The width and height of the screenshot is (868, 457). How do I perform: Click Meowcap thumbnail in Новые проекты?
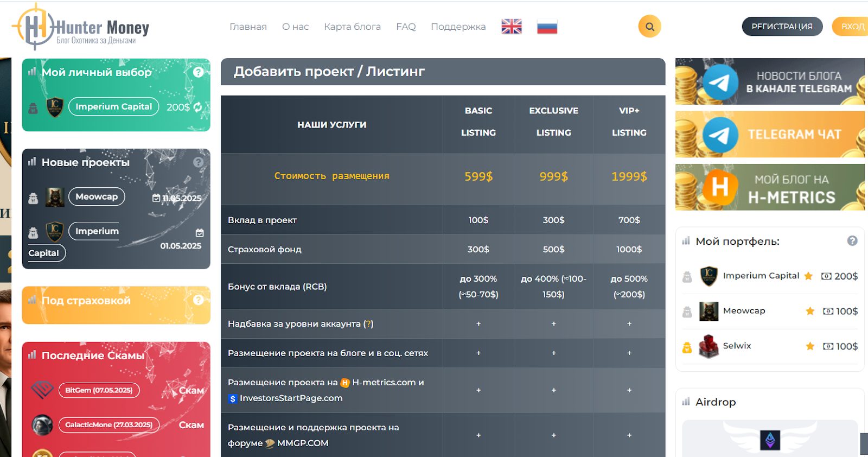pyautogui.click(x=55, y=197)
